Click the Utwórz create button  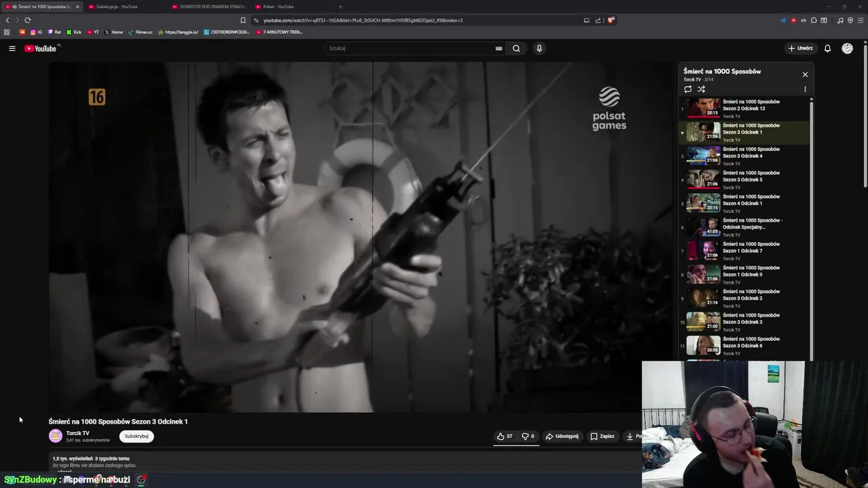[x=800, y=48]
